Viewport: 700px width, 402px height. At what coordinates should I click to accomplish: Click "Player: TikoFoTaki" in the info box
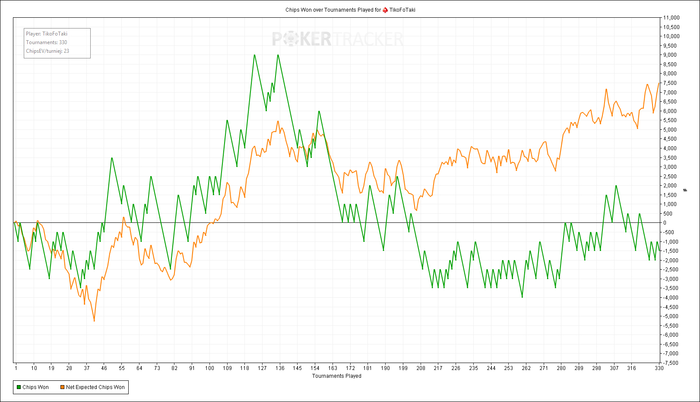pos(46,34)
